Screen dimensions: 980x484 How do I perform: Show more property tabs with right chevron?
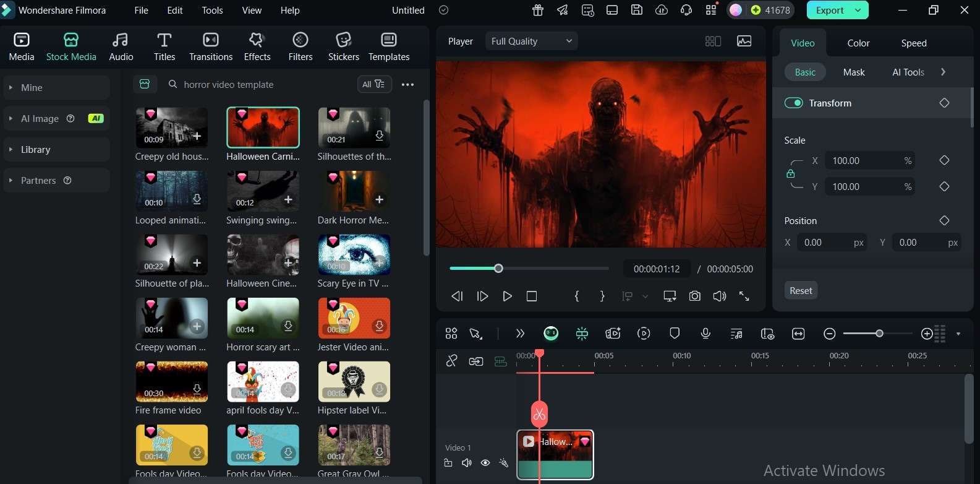click(943, 72)
